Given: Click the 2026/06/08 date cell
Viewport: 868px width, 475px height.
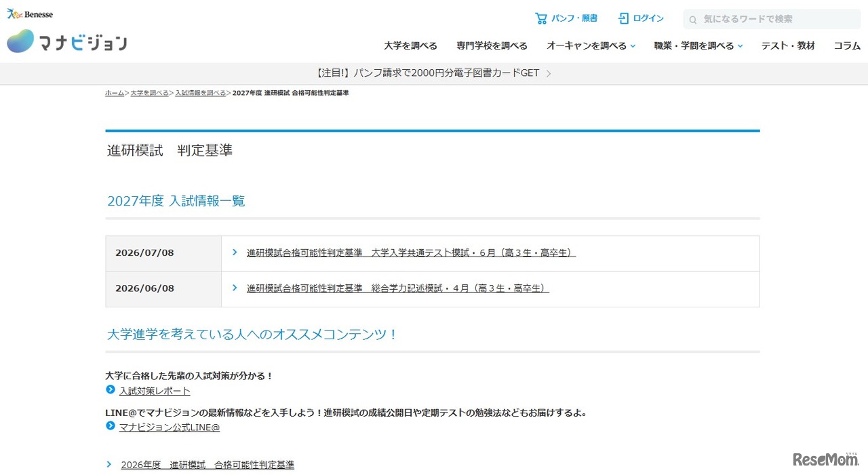Looking at the screenshot, I should [x=163, y=288].
